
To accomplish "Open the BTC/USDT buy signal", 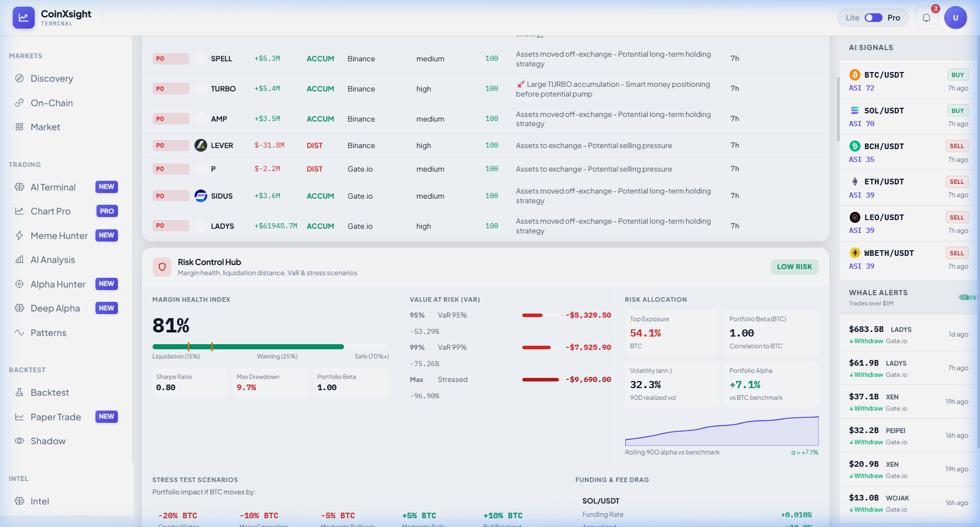I will [x=909, y=81].
